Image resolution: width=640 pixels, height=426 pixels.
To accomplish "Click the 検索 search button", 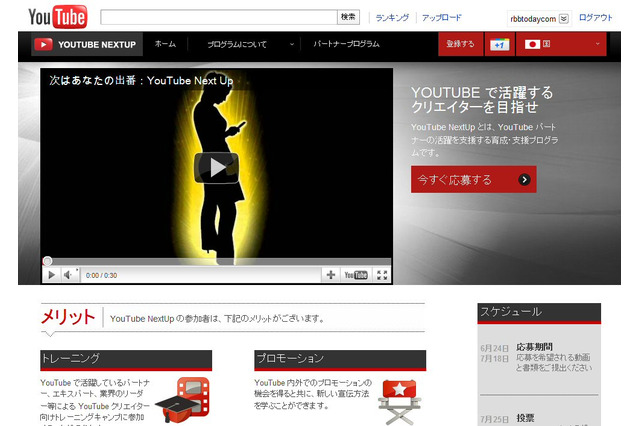I will coord(348,17).
